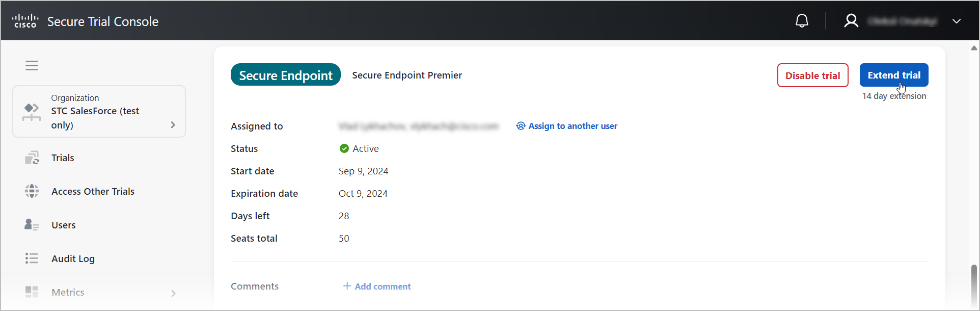Screen dimensions: 980x311
Task: Click the Access Other Trials globe icon
Action: tap(32, 191)
